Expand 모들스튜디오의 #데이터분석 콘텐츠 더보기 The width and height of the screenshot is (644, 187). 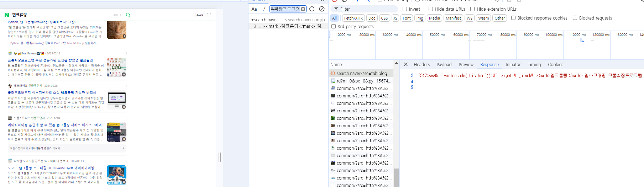[x=67, y=148]
